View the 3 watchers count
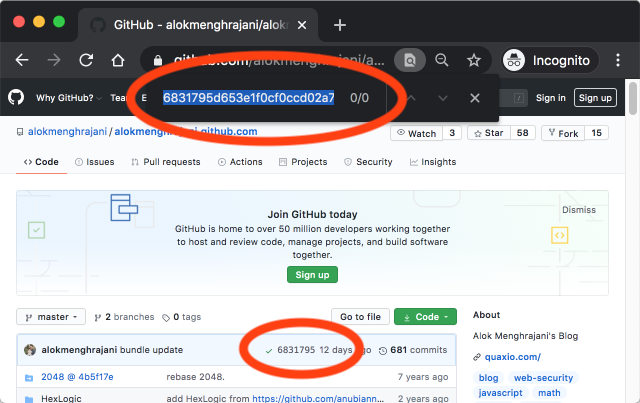The image size is (640, 403). click(x=452, y=133)
